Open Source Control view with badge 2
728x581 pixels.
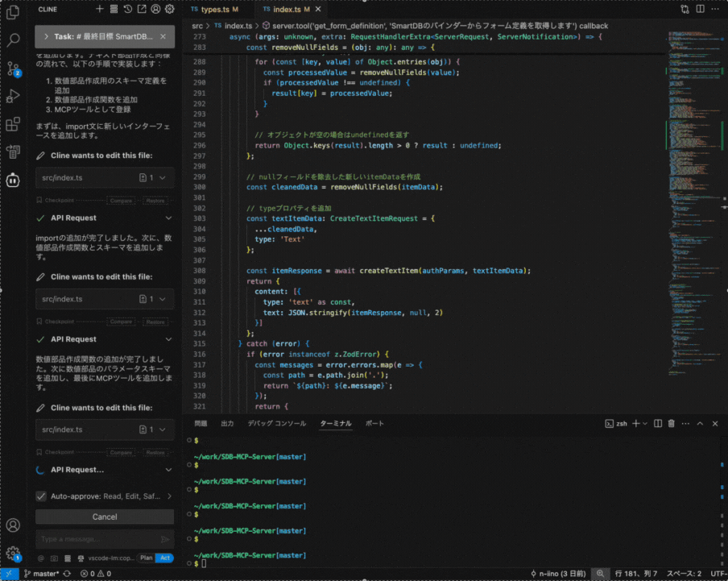(x=13, y=68)
